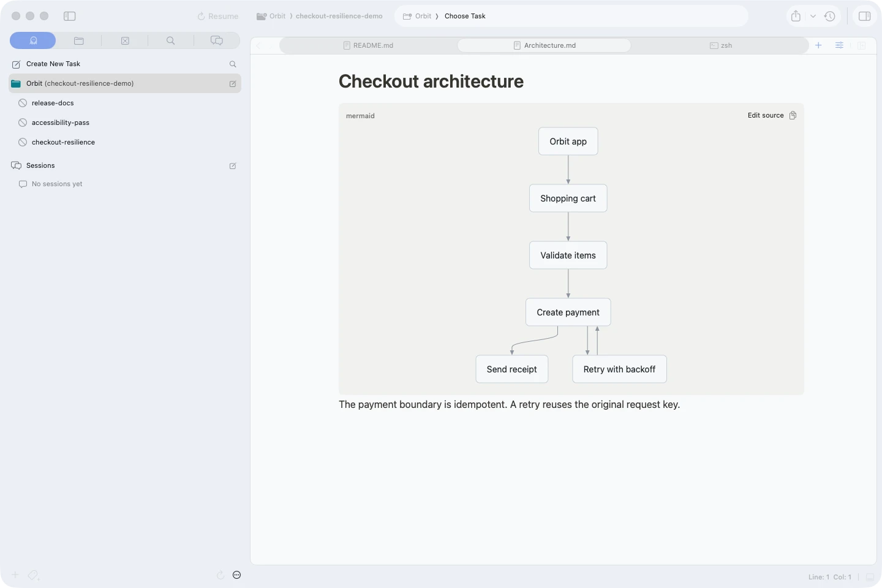Open the Choose Task selector
The height and width of the screenshot is (588, 882).
click(x=465, y=16)
